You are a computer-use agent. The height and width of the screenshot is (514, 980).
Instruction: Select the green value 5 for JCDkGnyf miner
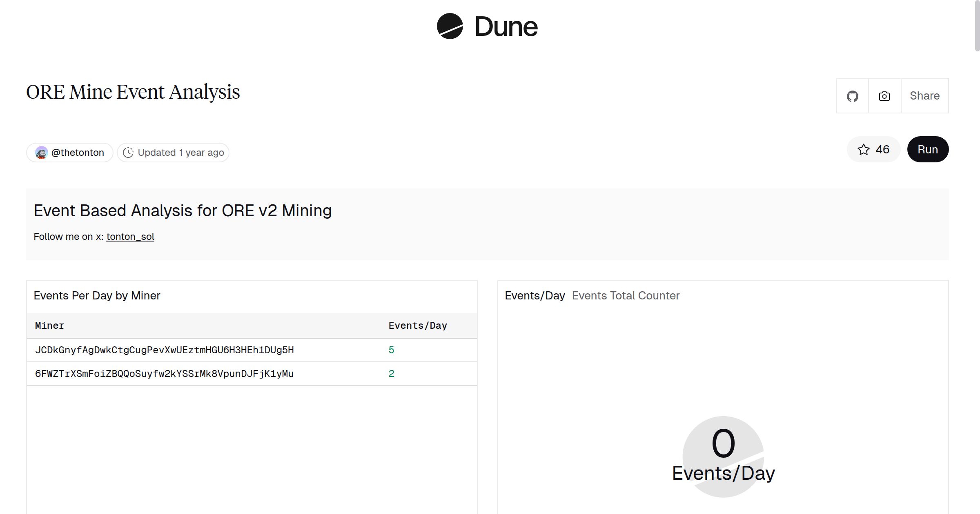coord(391,350)
